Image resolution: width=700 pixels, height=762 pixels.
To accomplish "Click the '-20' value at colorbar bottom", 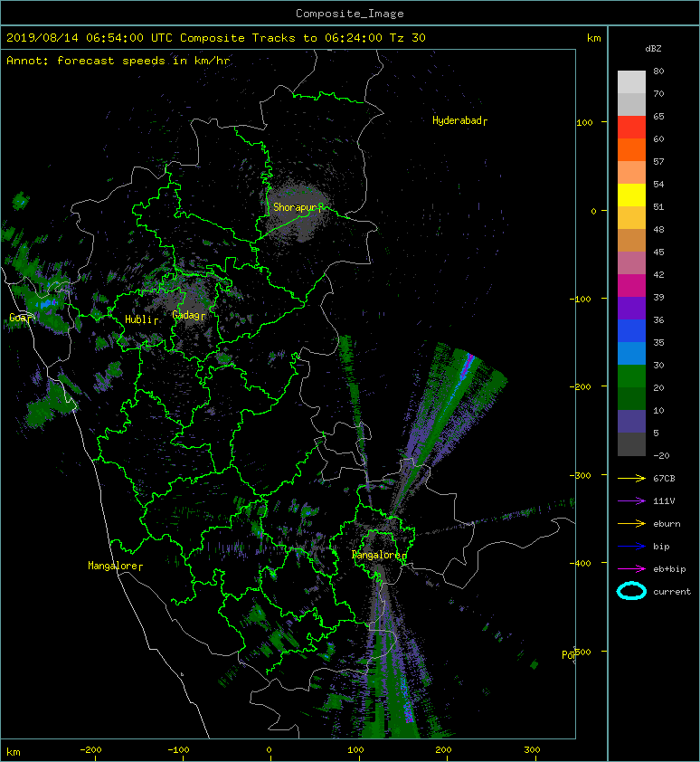I will [x=662, y=456].
